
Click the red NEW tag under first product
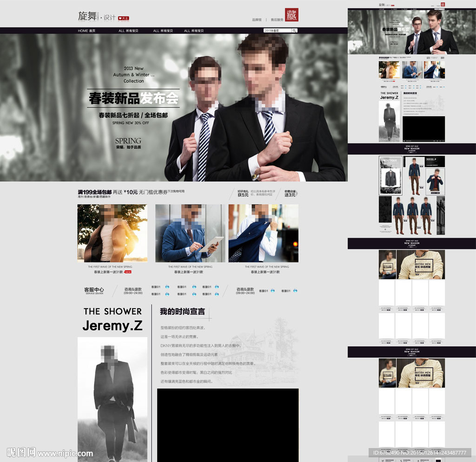pos(127,272)
